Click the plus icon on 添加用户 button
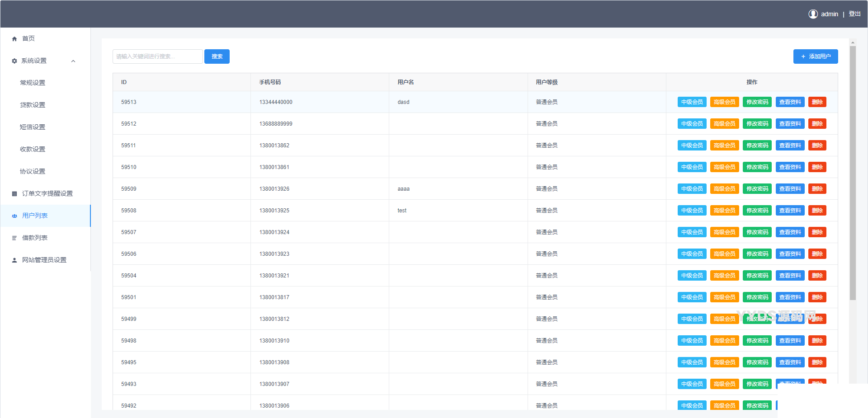 point(803,56)
